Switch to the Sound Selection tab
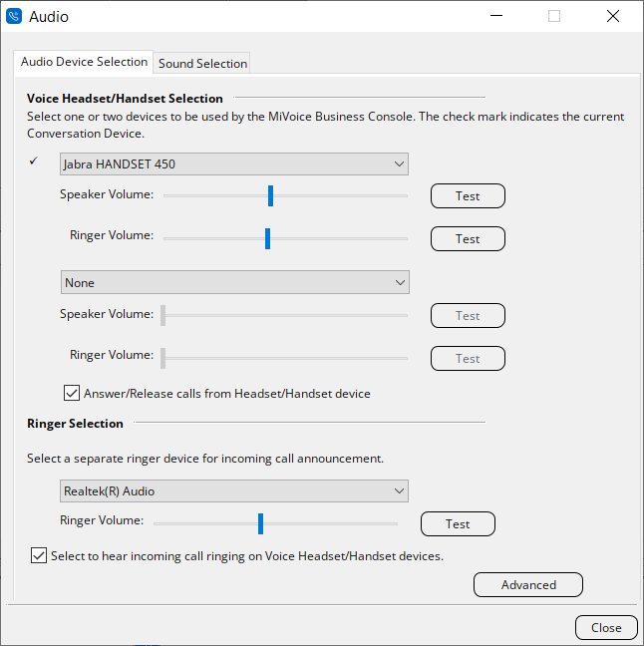Viewport: 644px width, 646px height. click(202, 63)
